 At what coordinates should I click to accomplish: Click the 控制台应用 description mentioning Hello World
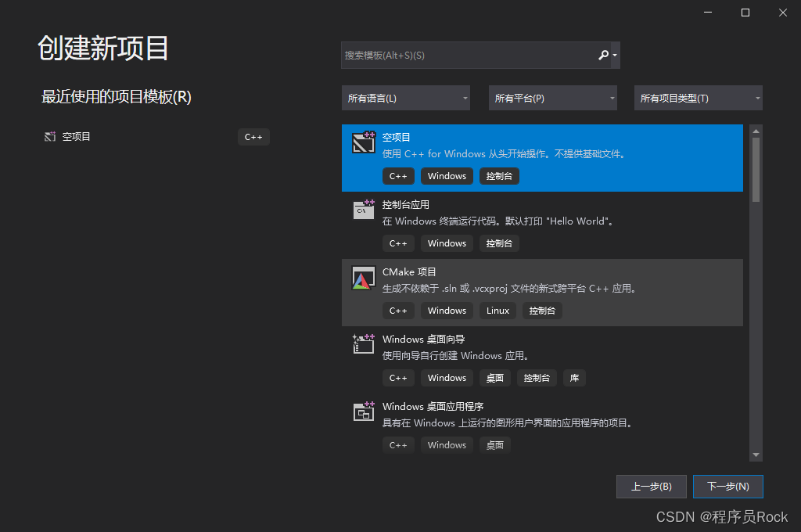(498, 221)
